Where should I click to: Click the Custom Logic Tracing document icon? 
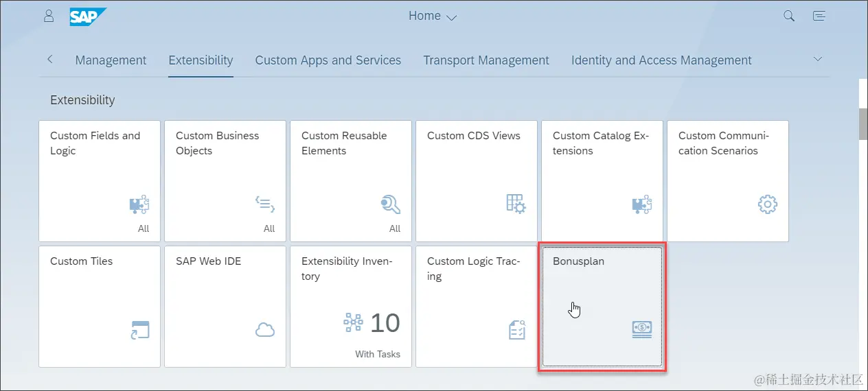click(516, 330)
